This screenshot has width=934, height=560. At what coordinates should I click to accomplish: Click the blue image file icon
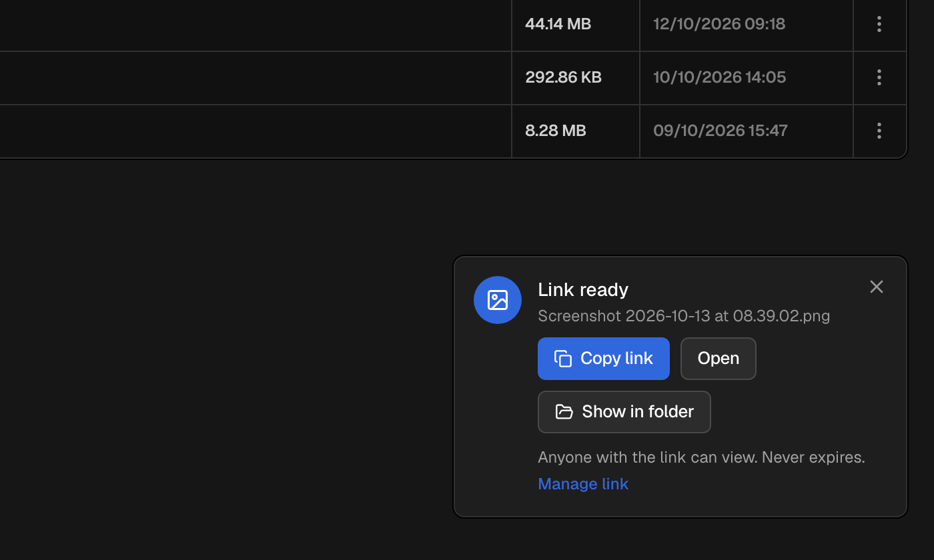pos(498,300)
